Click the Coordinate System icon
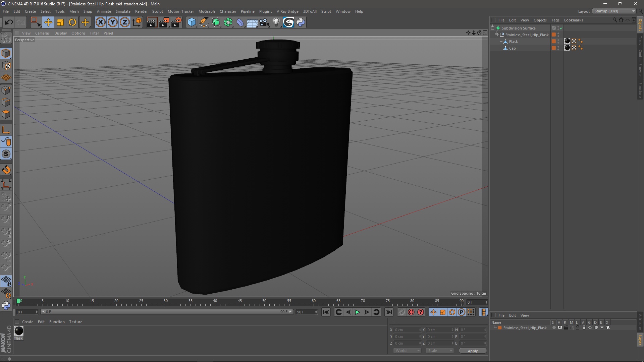 (x=137, y=22)
